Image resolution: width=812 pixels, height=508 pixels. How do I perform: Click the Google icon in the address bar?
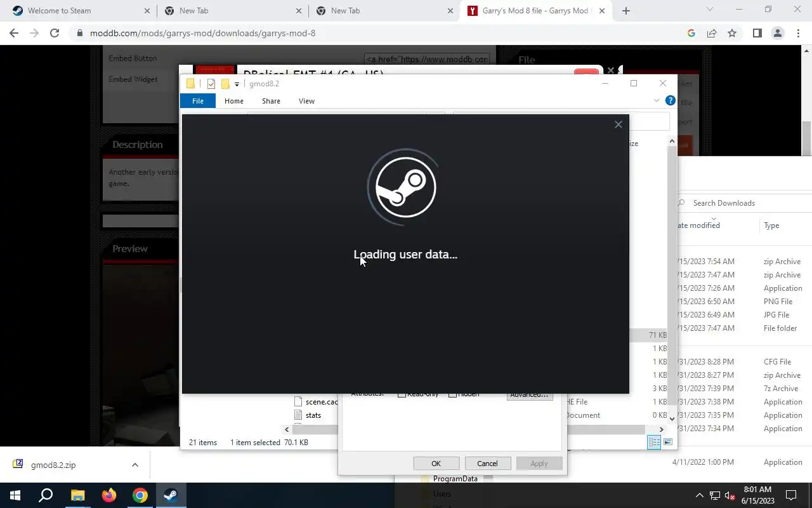691,33
